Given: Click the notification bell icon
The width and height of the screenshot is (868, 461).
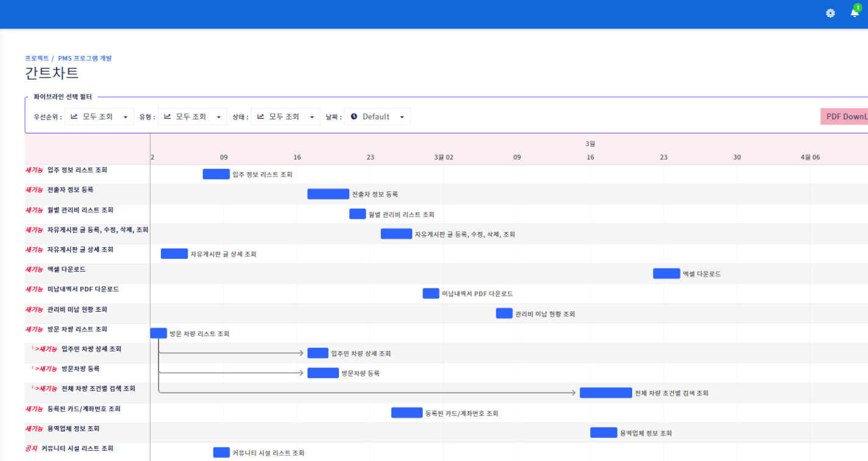Looking at the screenshot, I should point(854,13).
